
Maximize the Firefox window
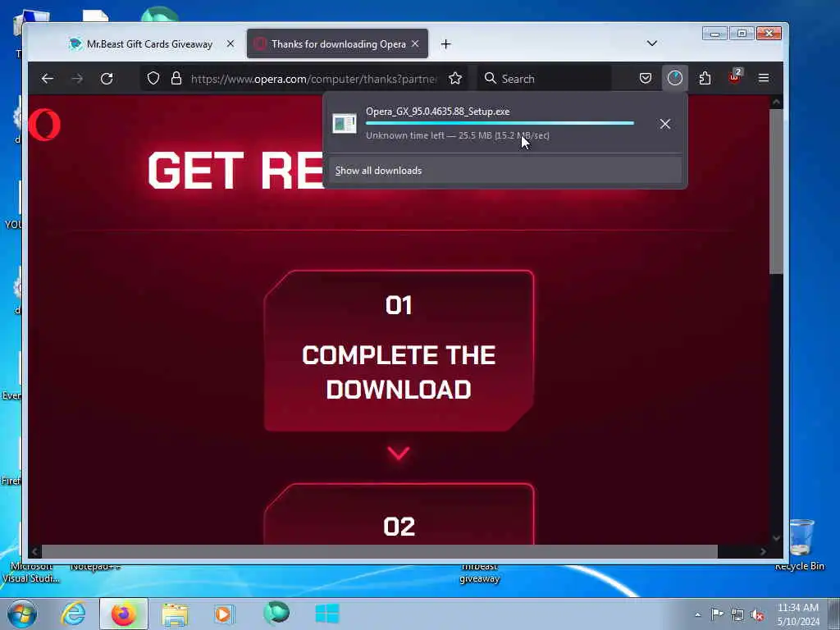click(x=742, y=34)
